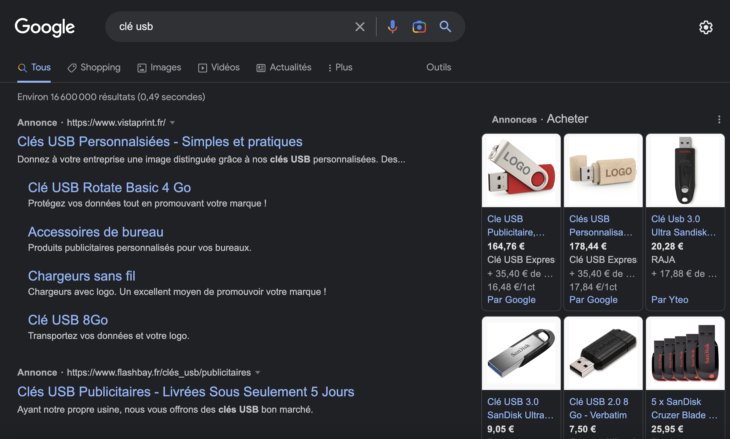Viewport: 730px width, 439px height.
Task: Open settings via the gear icon
Action: (706, 27)
